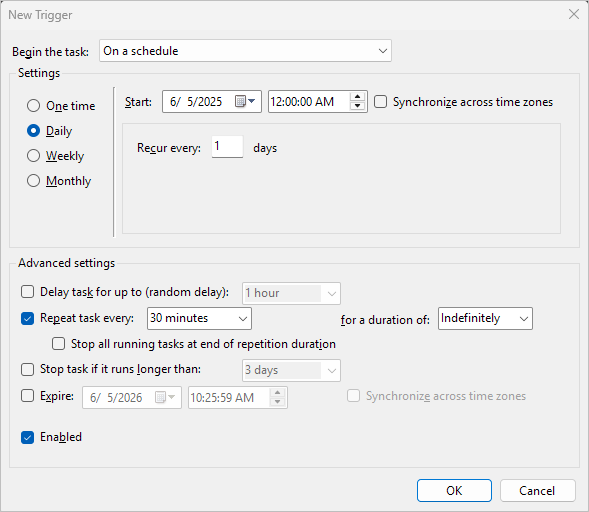Enable Delay task random delay checkbox

(27, 292)
